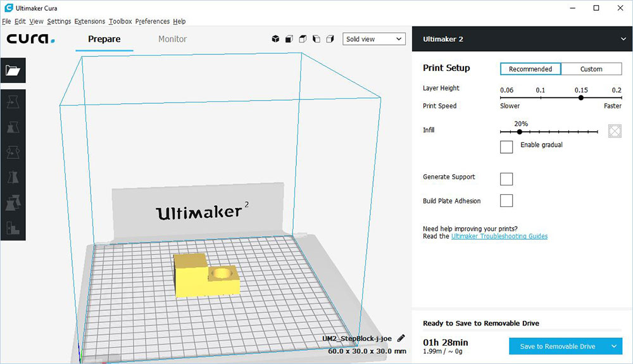Click the Open File folder icon

tap(13, 71)
